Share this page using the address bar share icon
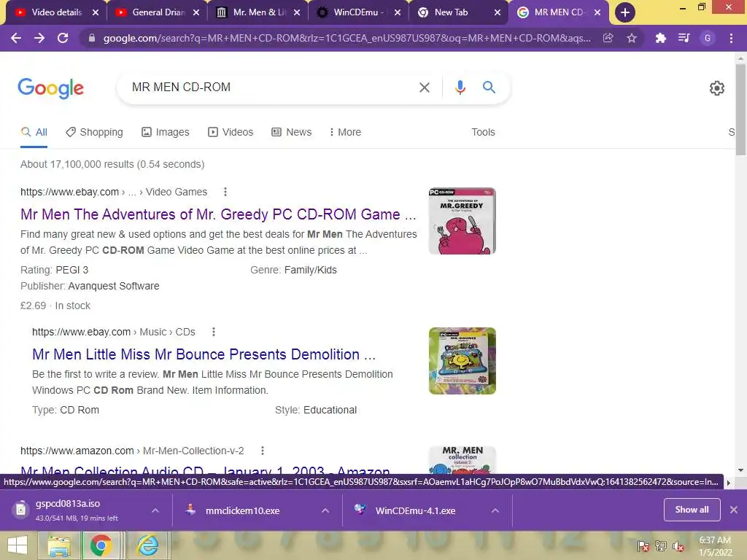 click(608, 38)
